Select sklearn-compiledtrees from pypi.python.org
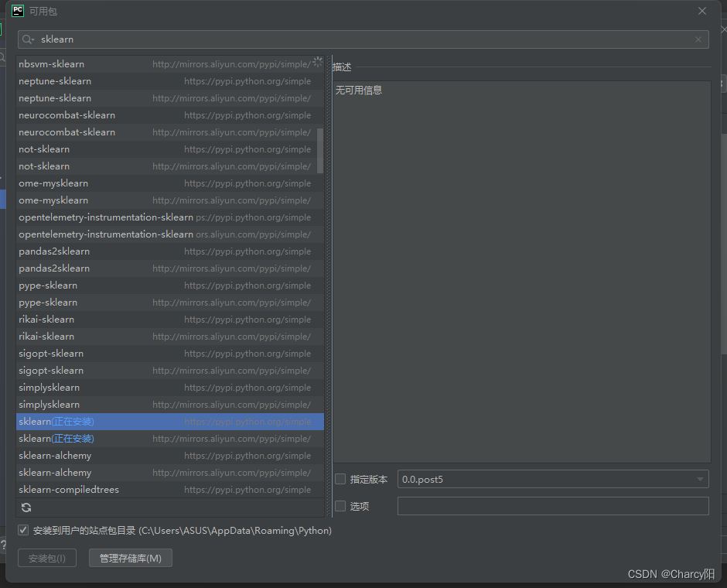This screenshot has height=588, width=727. point(169,489)
